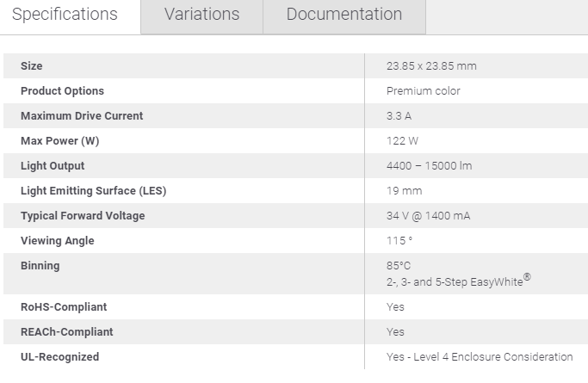Select Light Emitting Surface (LES) label
Image resolution: width=588 pixels, height=383 pixels.
93,191
